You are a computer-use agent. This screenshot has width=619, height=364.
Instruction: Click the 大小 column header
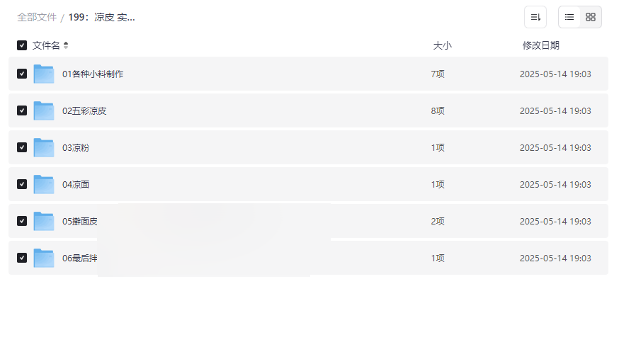(442, 45)
